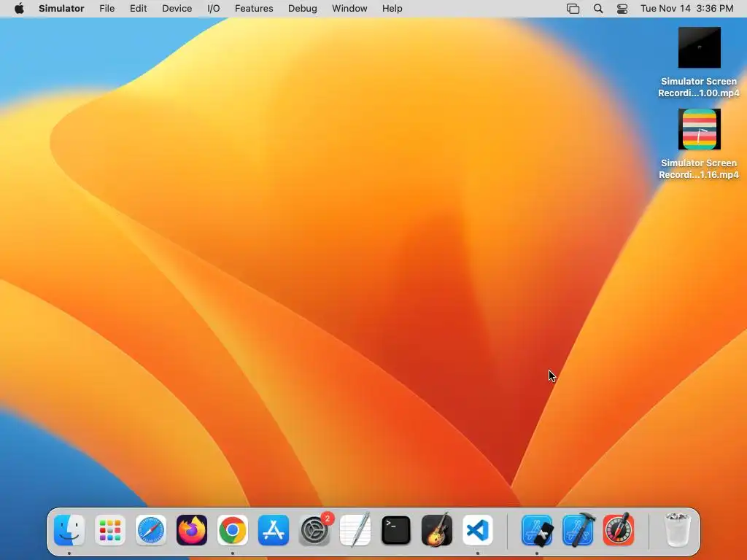Open the Help menu
747x560 pixels.
(392, 9)
